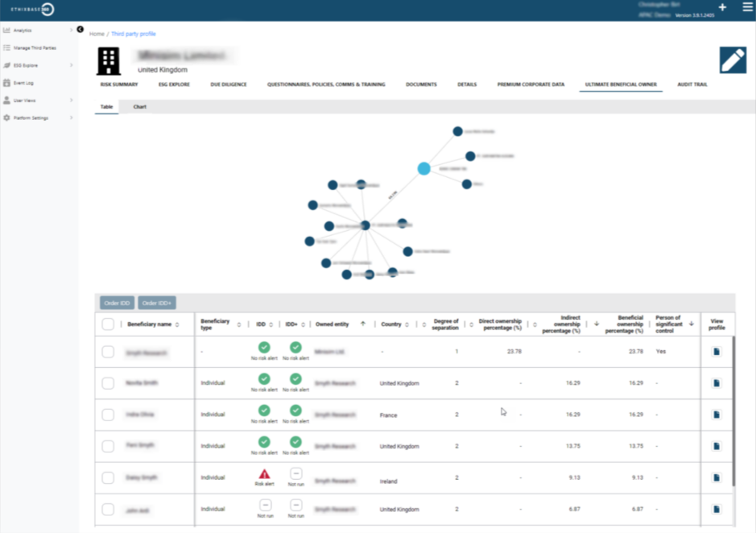
Task: Open the View profile document icon on first row
Action: click(x=716, y=351)
